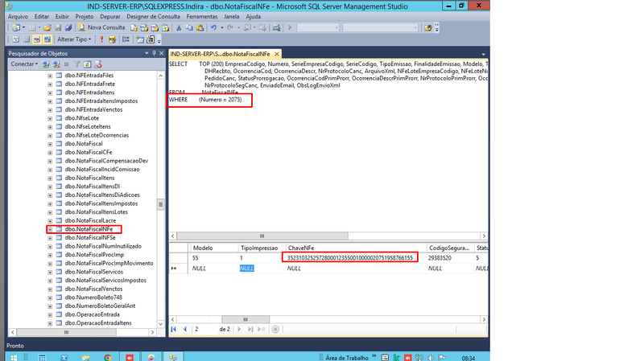This screenshot has height=361, width=644.
Task: Click Database Engine Query icon after Nova Consulta
Action: point(134,27)
